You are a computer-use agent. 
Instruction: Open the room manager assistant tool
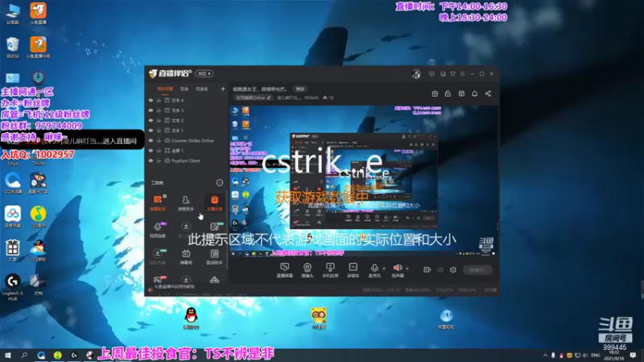click(x=186, y=203)
